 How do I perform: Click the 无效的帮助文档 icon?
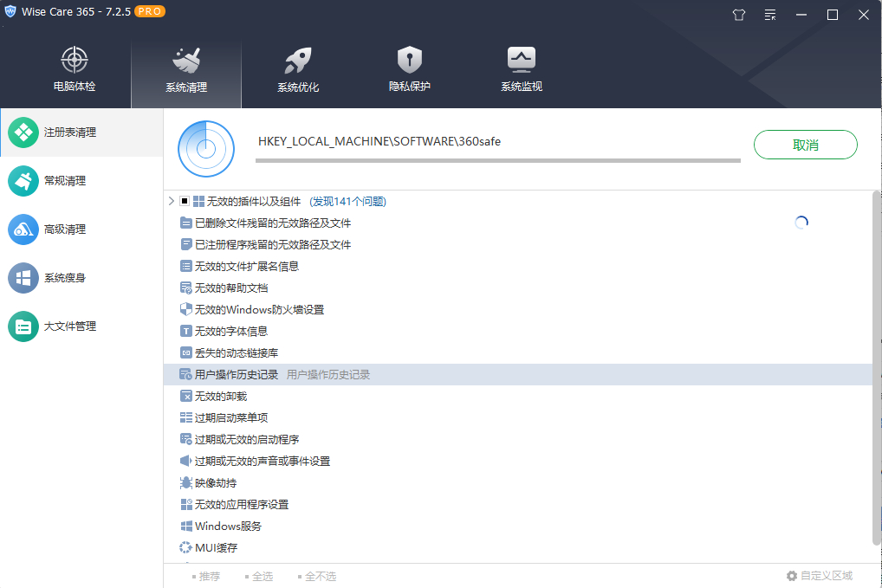click(186, 288)
